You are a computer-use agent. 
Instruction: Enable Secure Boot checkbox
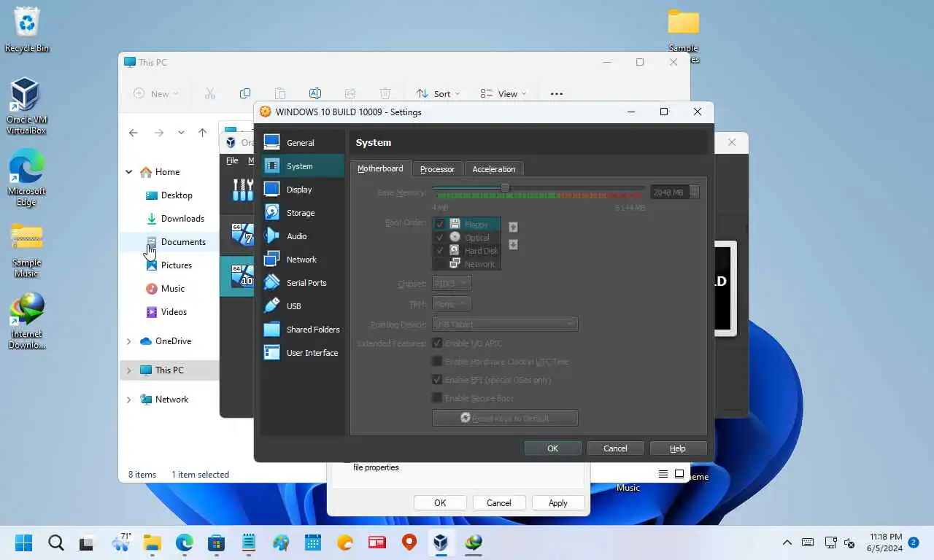[x=437, y=398]
